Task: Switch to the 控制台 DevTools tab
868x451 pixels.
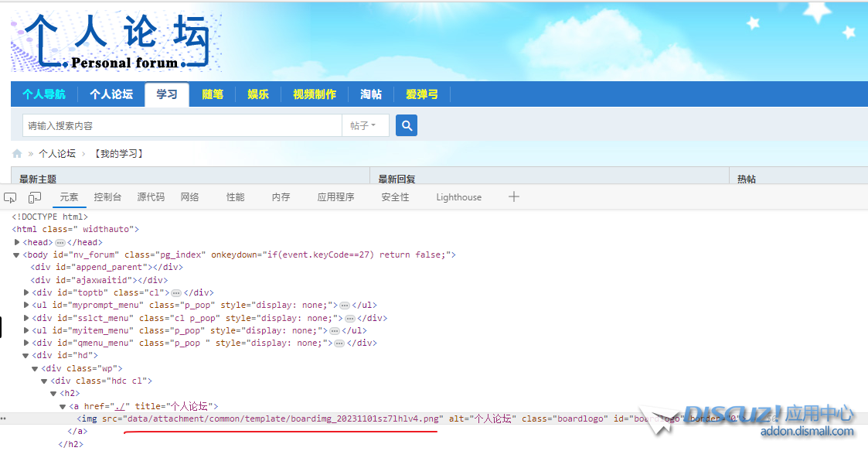Action: (107, 197)
